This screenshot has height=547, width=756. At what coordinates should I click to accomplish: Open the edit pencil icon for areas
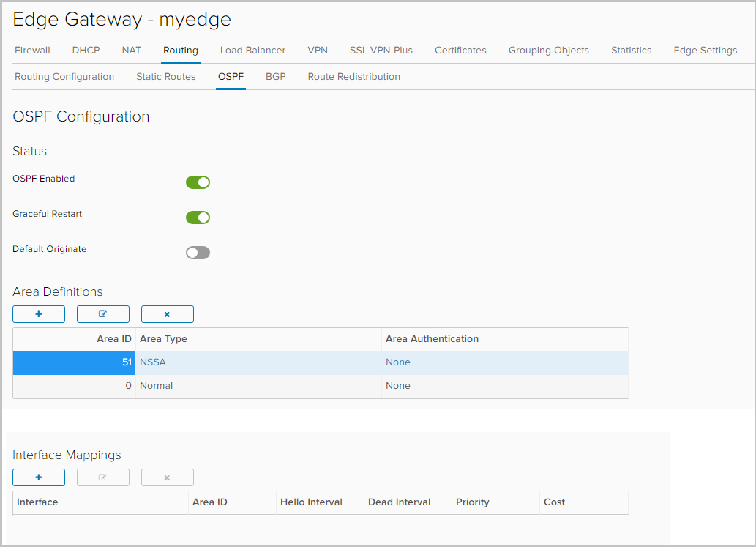click(102, 313)
